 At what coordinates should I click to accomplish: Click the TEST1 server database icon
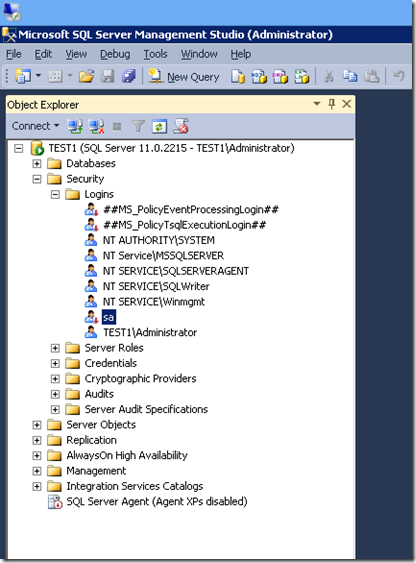click(x=37, y=148)
